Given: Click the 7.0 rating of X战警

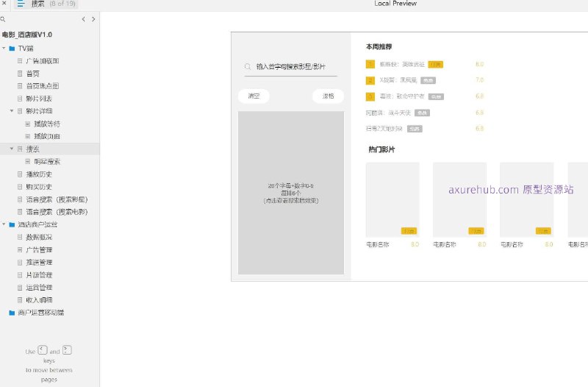Looking at the screenshot, I should [x=479, y=80].
